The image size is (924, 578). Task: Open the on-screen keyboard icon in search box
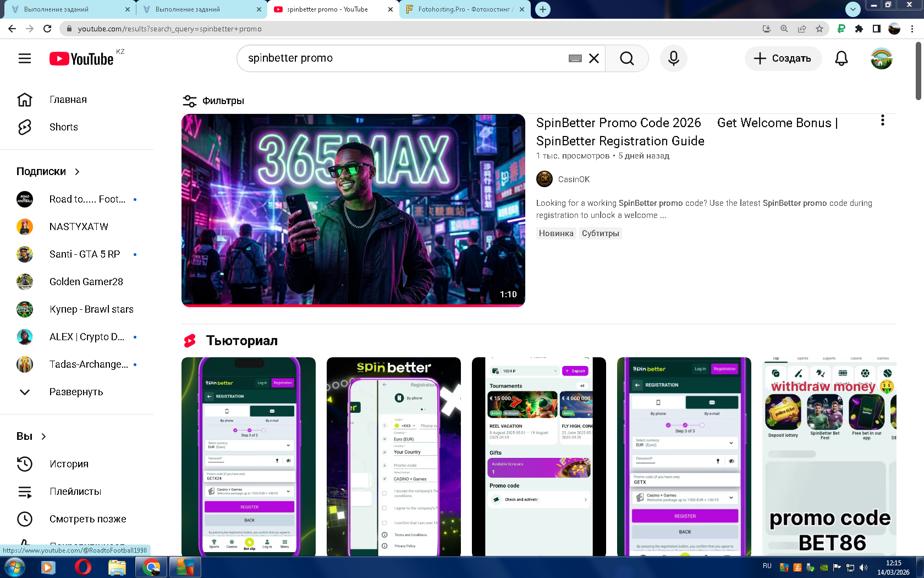click(x=575, y=58)
